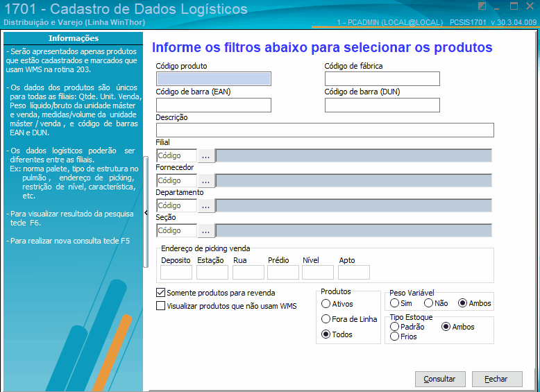Click the Departamento Código input
The width and height of the screenshot is (540, 392).
(x=177, y=205)
